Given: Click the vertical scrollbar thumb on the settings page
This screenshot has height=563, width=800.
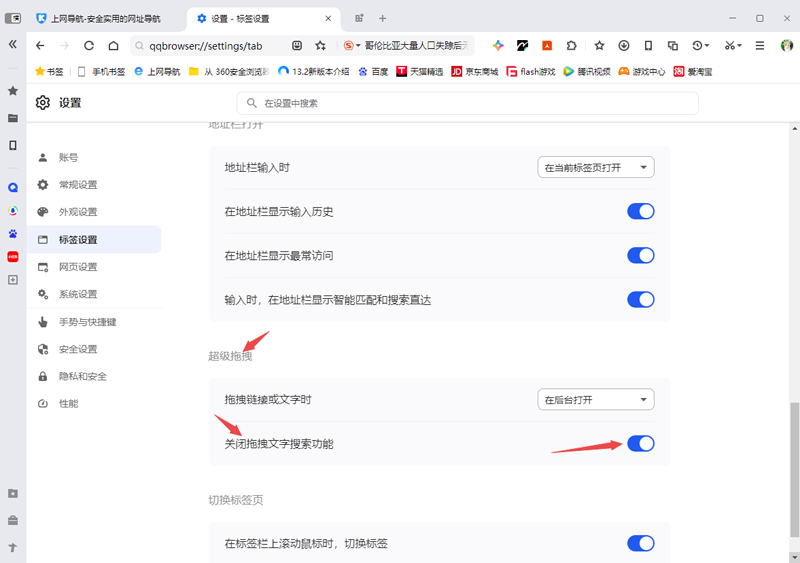Looking at the screenshot, I should [x=794, y=469].
